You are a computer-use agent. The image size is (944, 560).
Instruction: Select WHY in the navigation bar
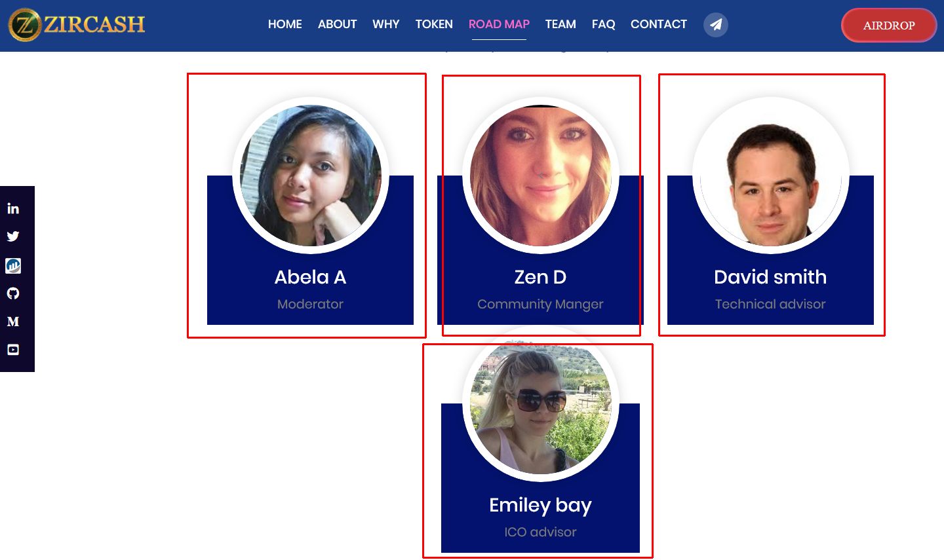(x=386, y=24)
